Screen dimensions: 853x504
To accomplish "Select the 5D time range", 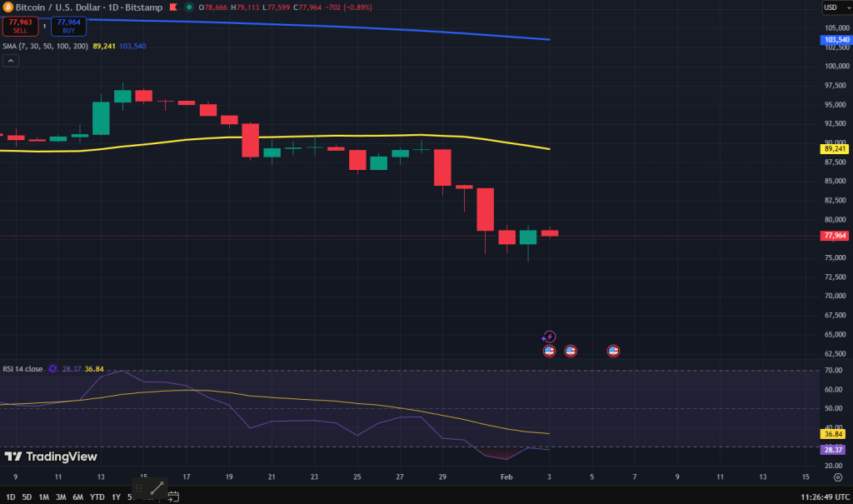I will tap(27, 497).
